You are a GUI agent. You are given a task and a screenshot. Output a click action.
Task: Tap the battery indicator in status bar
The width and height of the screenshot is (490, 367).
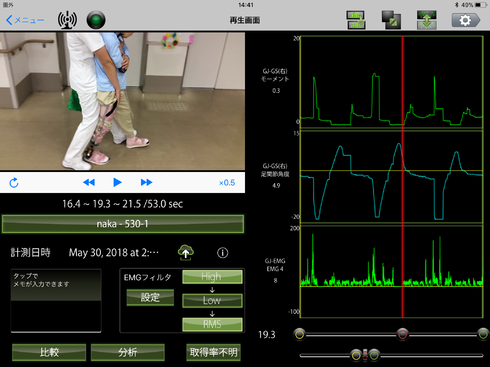pos(481,5)
